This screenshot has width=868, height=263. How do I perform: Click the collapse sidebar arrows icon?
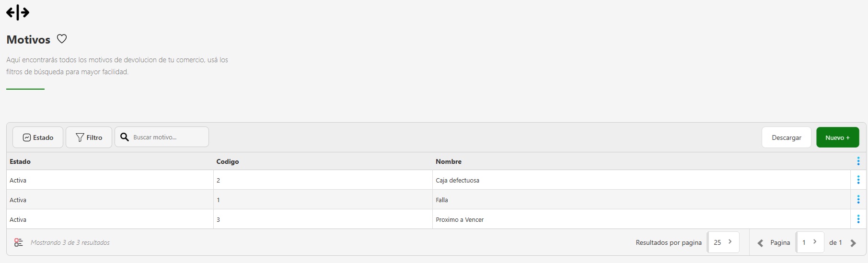[x=18, y=12]
